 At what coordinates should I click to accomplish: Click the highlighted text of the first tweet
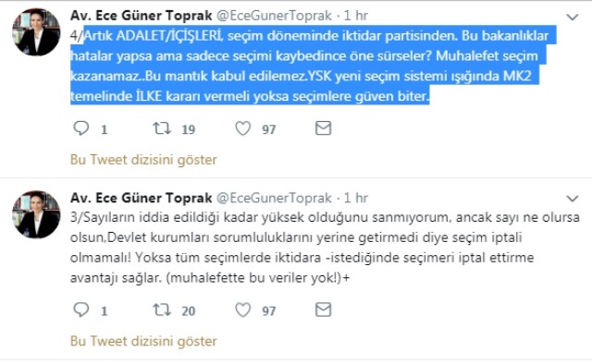(310, 66)
